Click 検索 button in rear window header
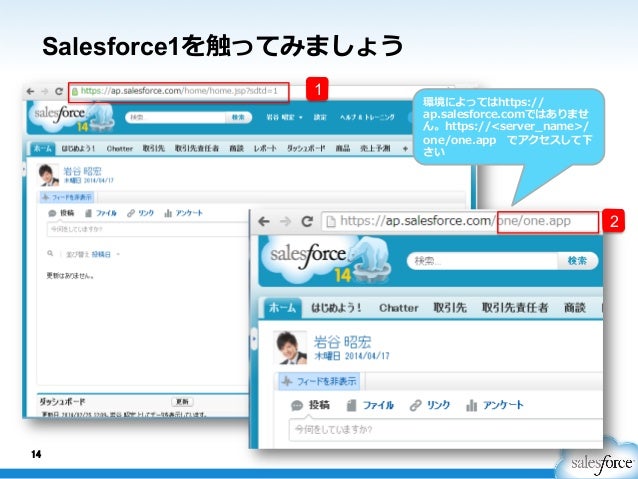The height and width of the screenshot is (479, 638). [238, 117]
